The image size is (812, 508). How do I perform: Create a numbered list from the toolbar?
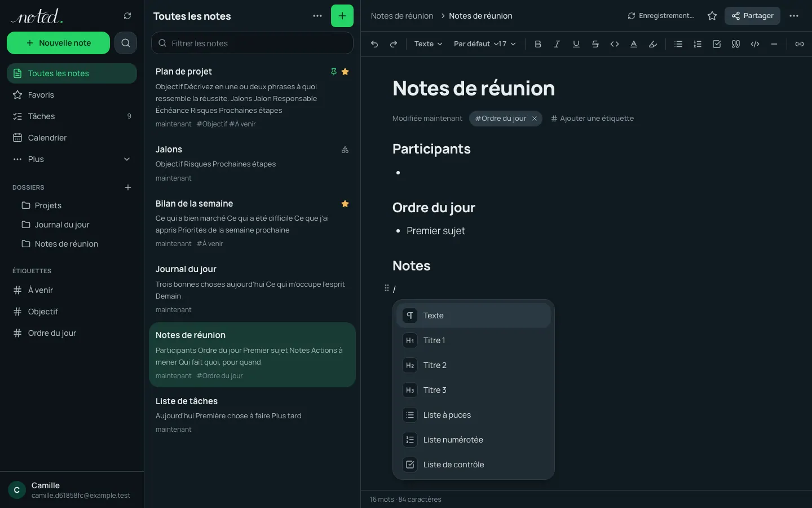698,44
